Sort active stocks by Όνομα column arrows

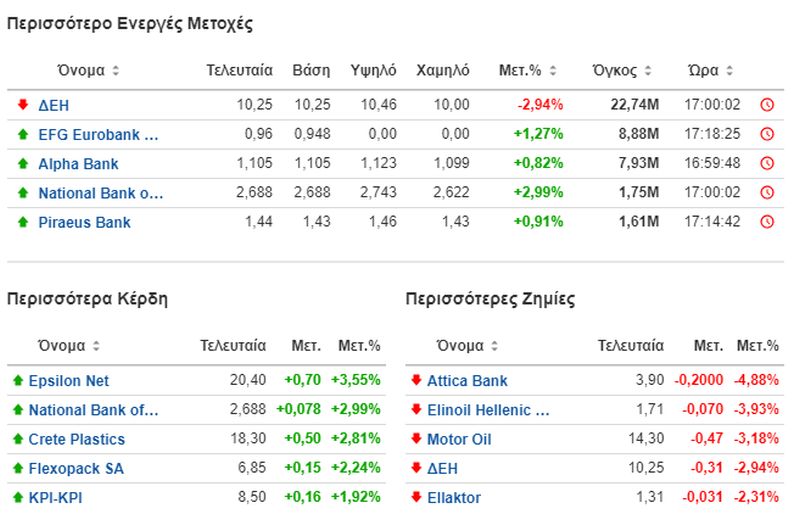116,70
